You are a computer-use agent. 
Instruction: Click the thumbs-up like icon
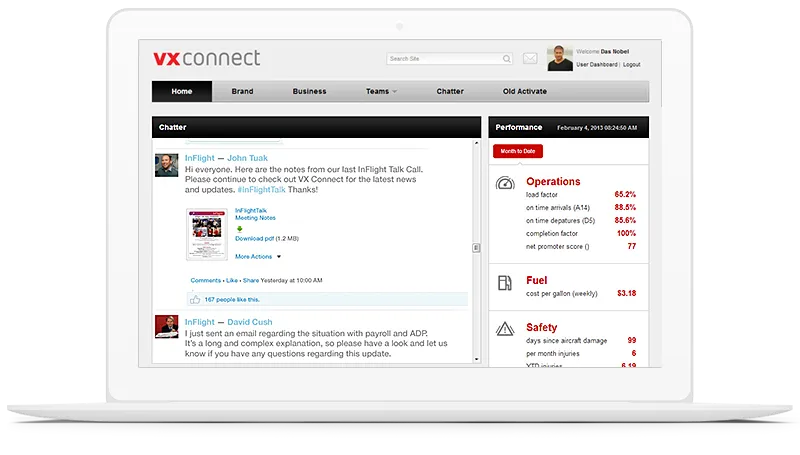(195, 299)
